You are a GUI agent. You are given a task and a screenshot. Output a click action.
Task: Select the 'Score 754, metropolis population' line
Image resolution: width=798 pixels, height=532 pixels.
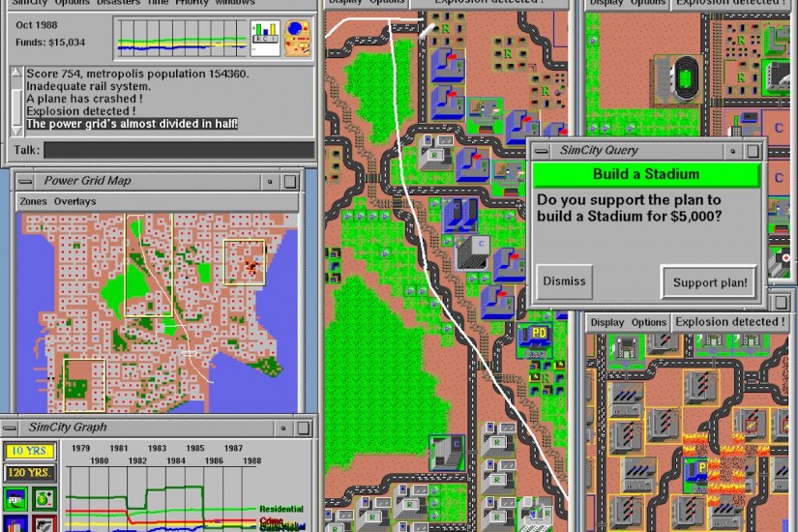[x=138, y=74]
